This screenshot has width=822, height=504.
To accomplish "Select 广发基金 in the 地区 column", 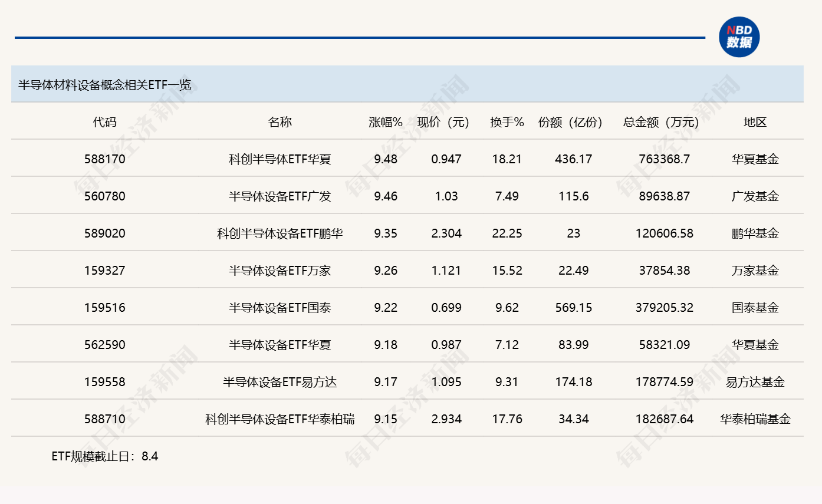I will pos(755,196).
